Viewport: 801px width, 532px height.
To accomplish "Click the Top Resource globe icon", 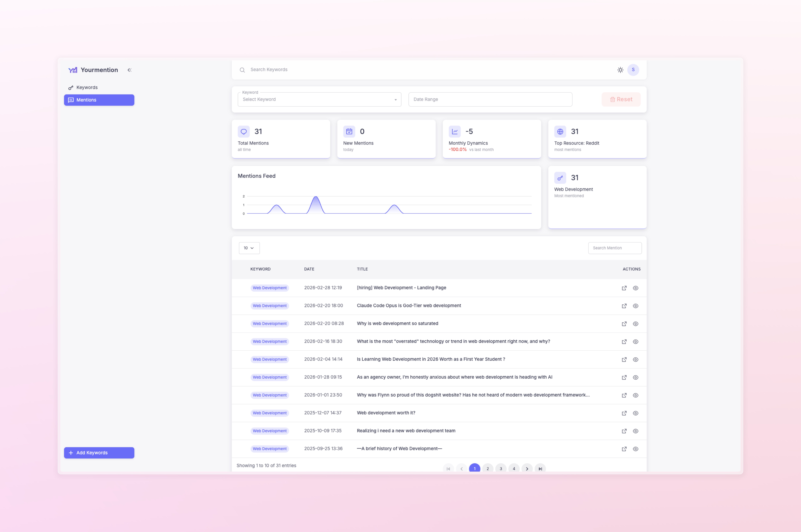I will [x=560, y=132].
